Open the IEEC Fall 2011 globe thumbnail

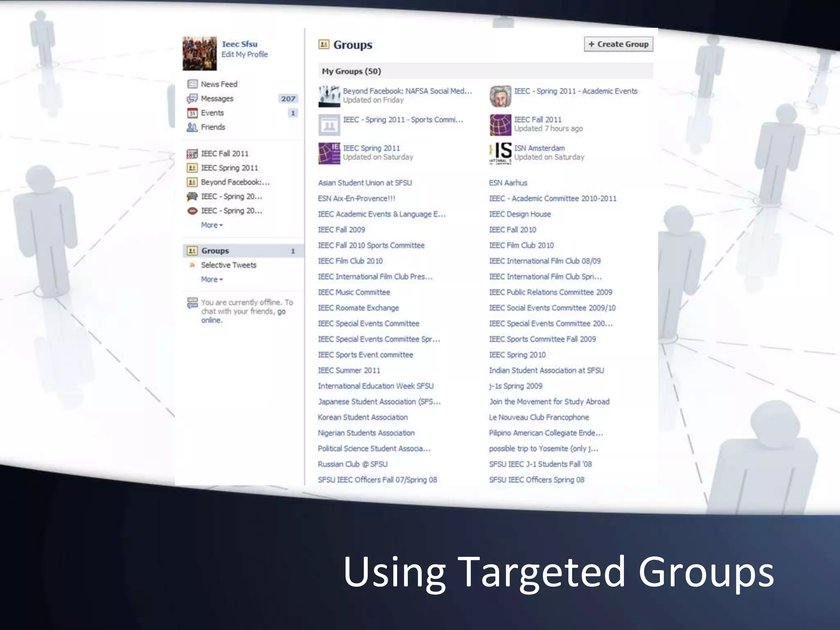point(500,125)
